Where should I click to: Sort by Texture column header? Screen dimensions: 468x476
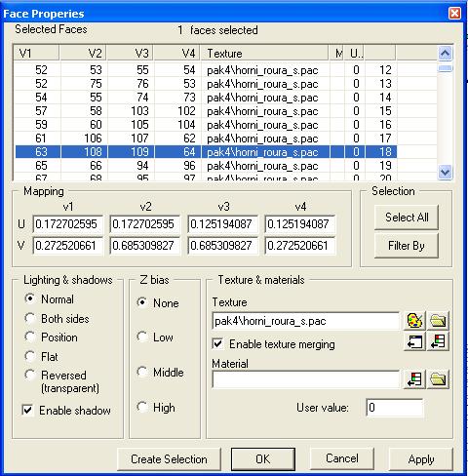point(264,53)
